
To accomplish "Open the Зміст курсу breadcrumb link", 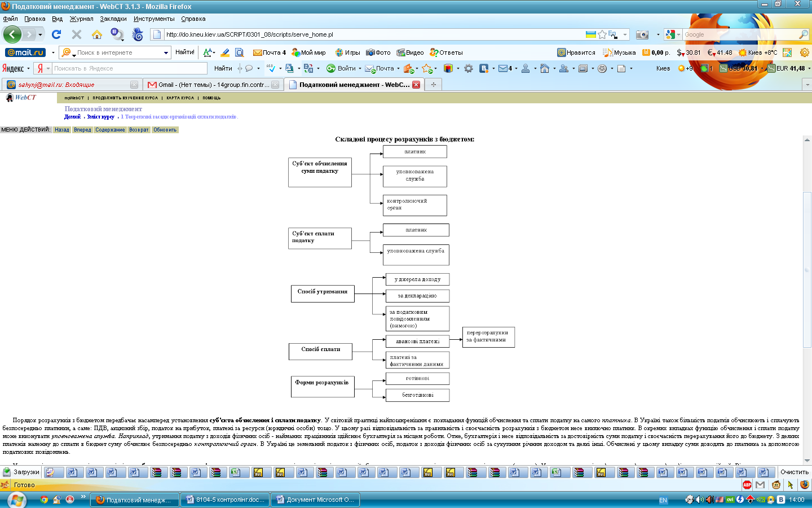I will [100, 117].
